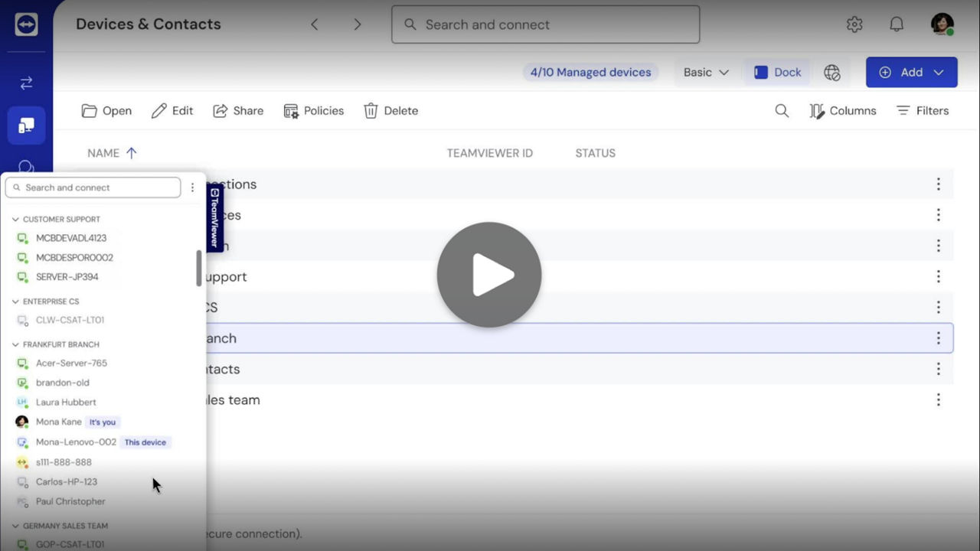Go back with the left arrow
980x551 pixels.
315,24
